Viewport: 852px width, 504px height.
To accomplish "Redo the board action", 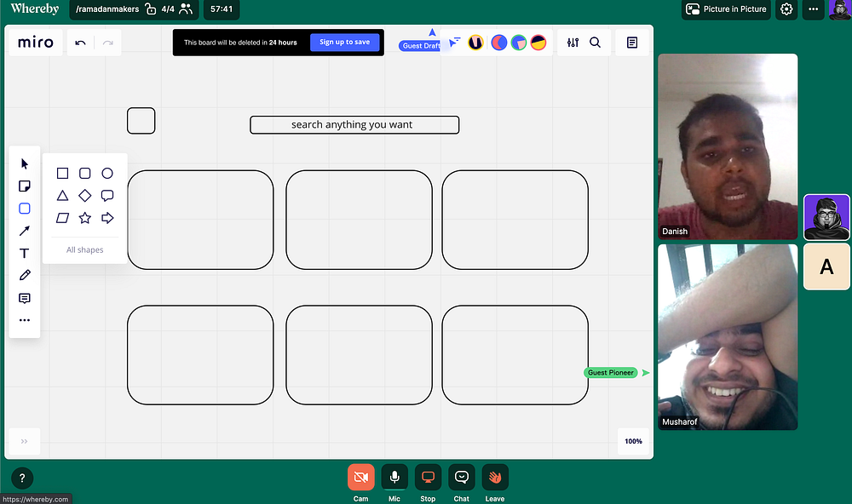I will point(107,43).
